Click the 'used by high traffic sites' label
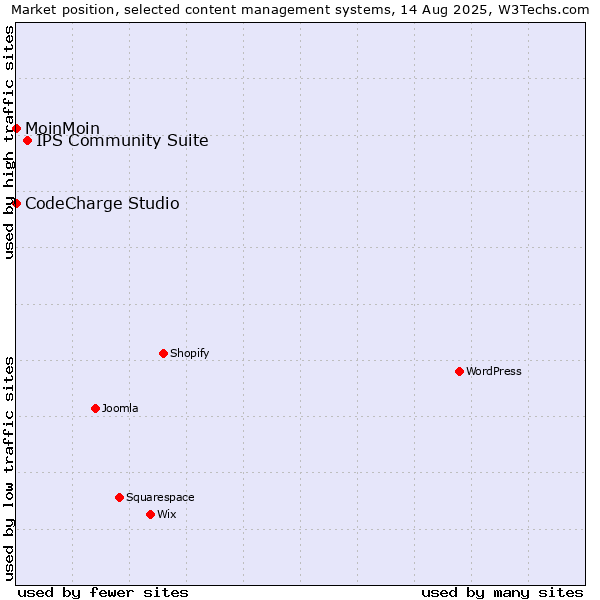This screenshot has height=600, width=600. click(9, 142)
